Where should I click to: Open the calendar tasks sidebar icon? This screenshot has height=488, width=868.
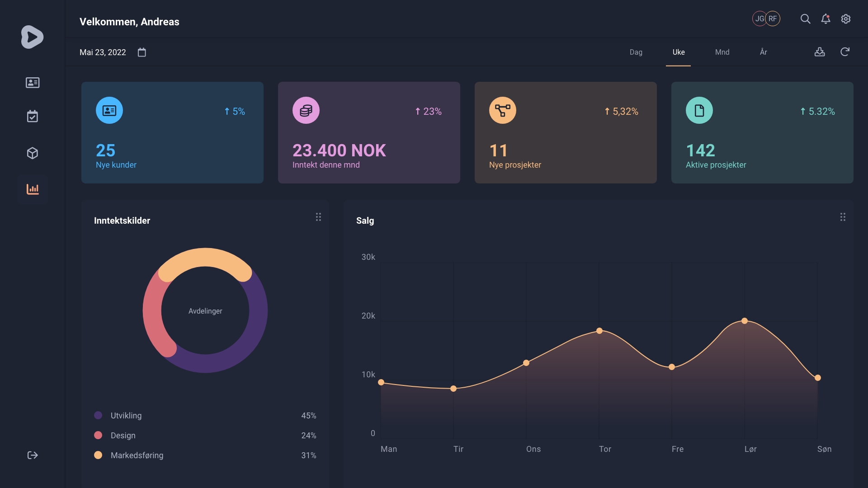pyautogui.click(x=33, y=117)
